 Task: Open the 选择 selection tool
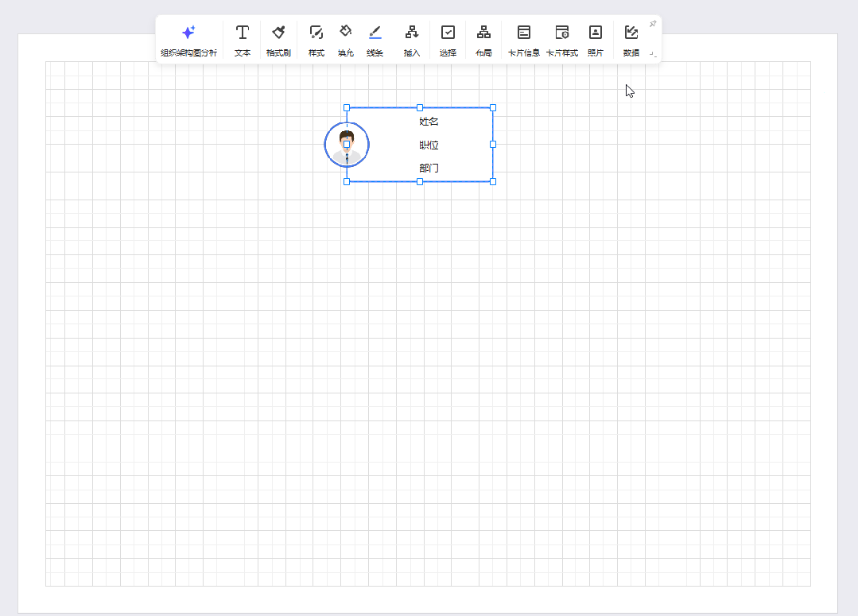pyautogui.click(x=448, y=41)
